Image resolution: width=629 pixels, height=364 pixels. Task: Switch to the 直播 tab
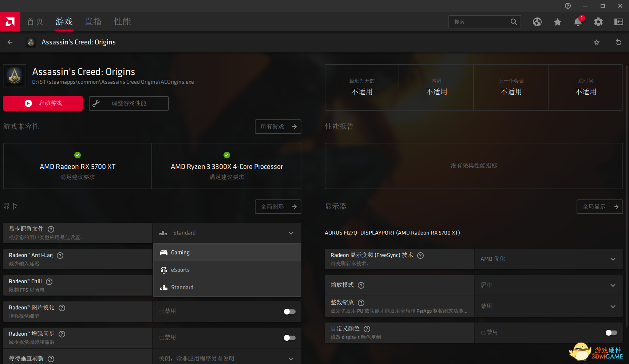point(93,21)
